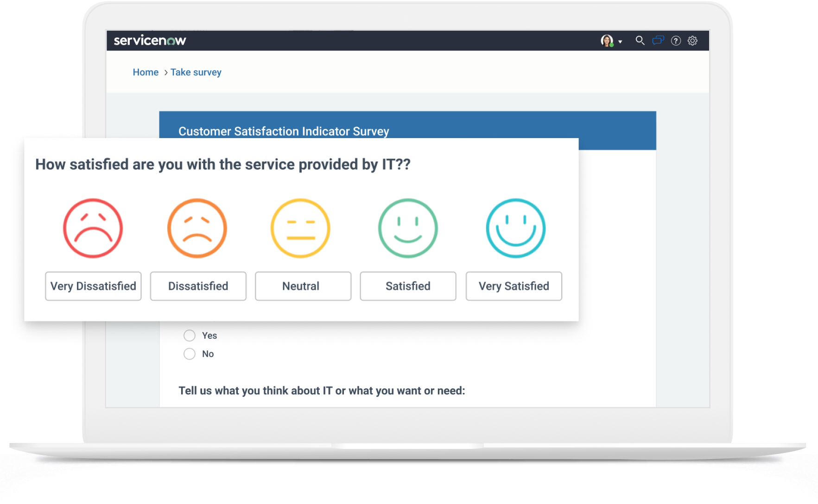The height and width of the screenshot is (504, 818).
Task: Select the orange dissatisfied frowning face
Action: point(197,228)
